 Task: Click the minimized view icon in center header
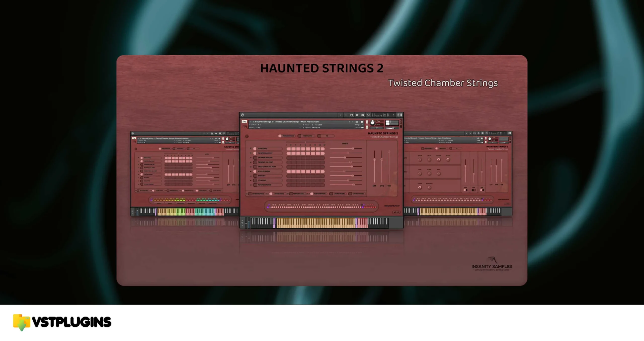tap(368, 115)
